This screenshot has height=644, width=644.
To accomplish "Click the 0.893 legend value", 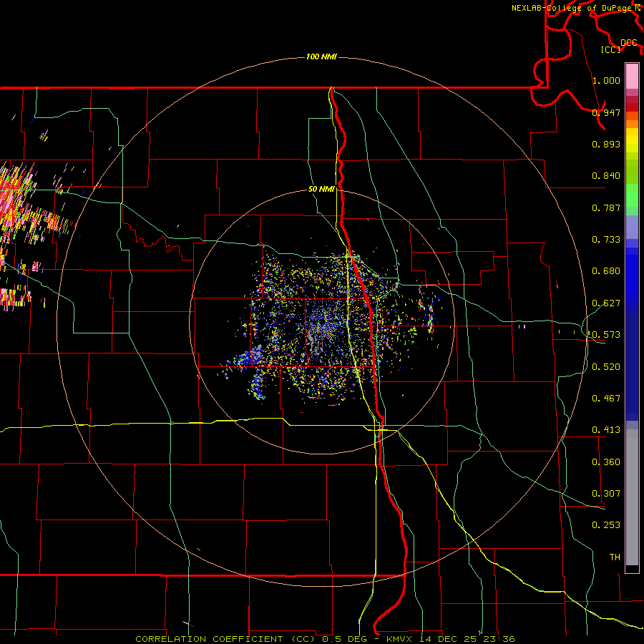I will pos(606,144).
